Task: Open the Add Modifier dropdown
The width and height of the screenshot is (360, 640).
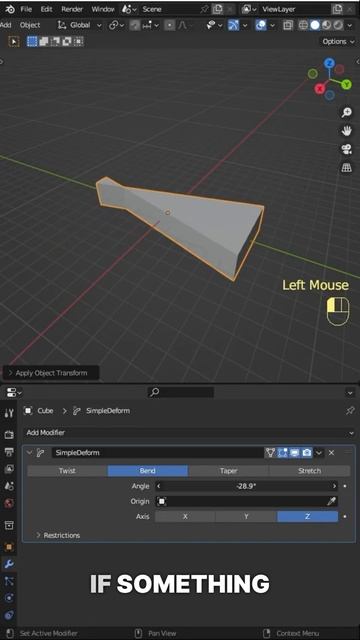Action: click(189, 432)
